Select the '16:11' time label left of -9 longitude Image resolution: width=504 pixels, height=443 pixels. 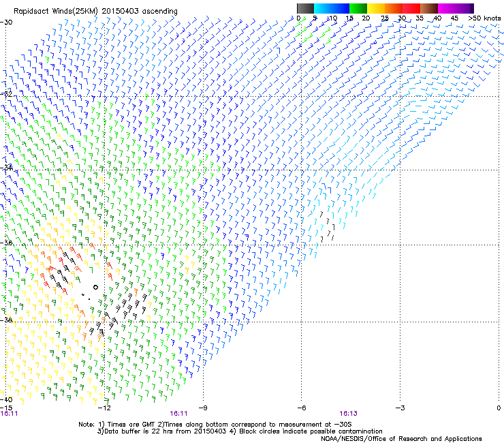coord(178,414)
